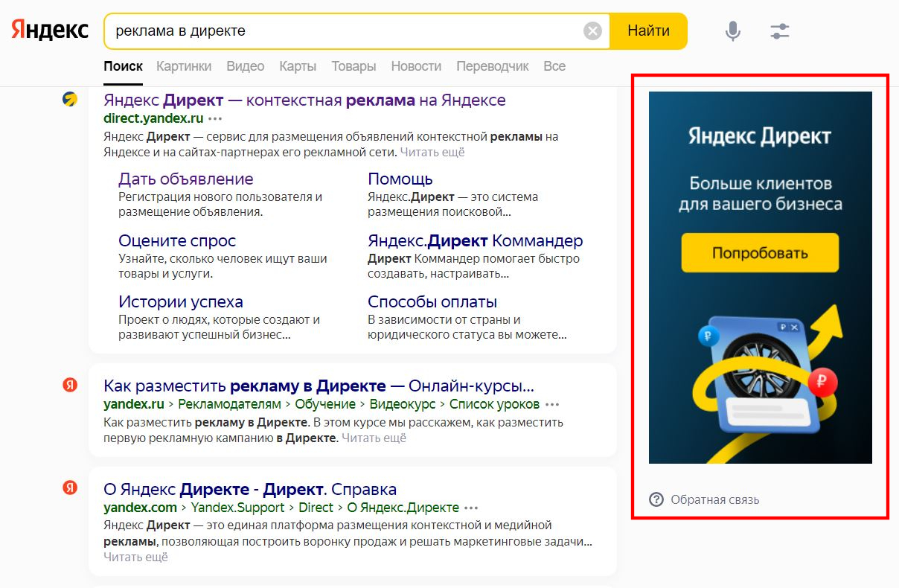Click the Яндекс logo
Screen dimensions: 899x588
coord(50,31)
